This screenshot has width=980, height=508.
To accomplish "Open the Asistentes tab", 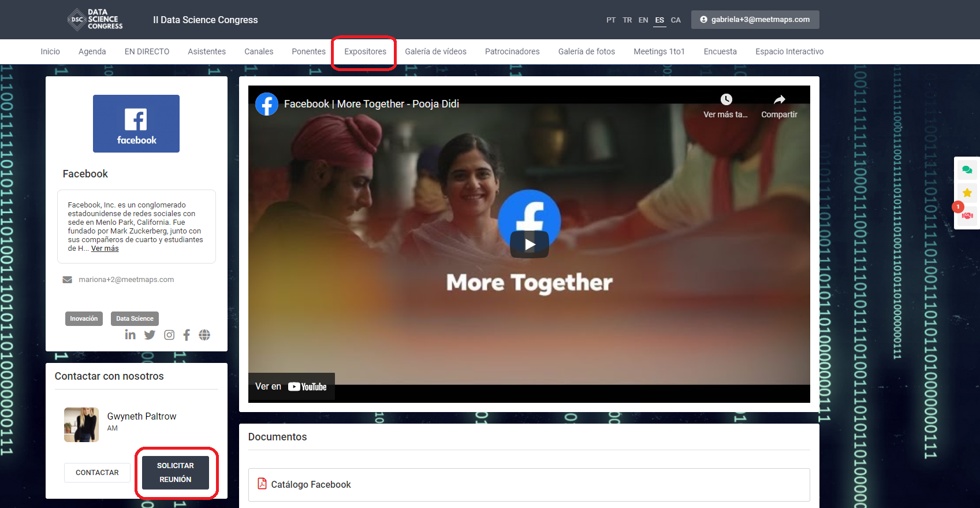I will 207,51.
